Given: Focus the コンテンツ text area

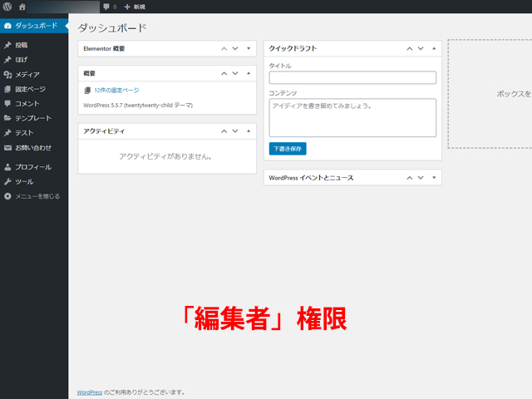Looking at the screenshot, I should click(x=352, y=118).
